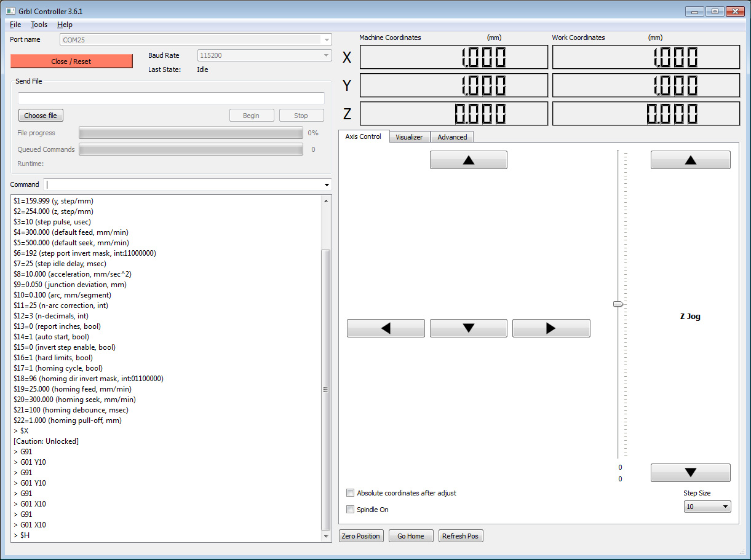
Task: Switch to the Visualizer tab
Action: click(409, 137)
